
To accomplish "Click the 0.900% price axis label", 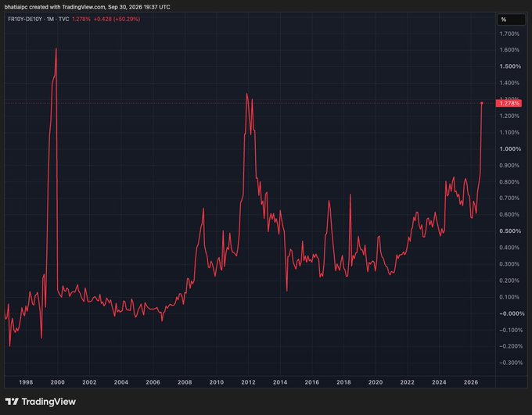I will coord(509,166).
